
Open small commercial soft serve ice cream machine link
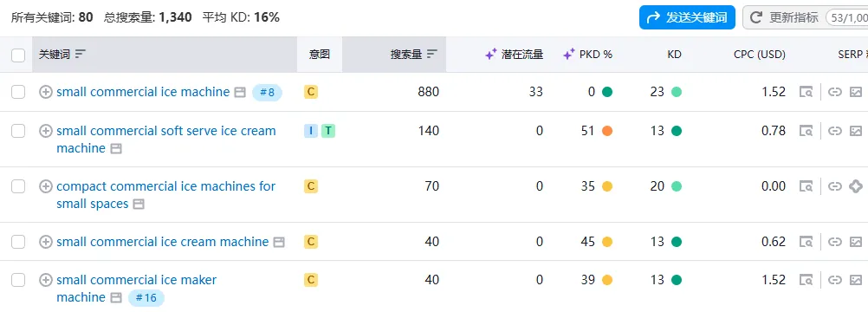[166, 139]
